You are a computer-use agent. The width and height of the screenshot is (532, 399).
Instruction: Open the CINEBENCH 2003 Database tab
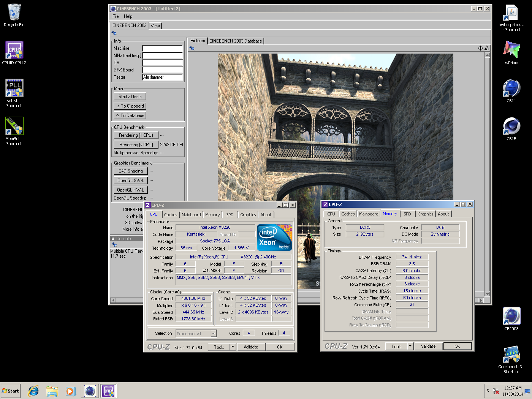236,41
